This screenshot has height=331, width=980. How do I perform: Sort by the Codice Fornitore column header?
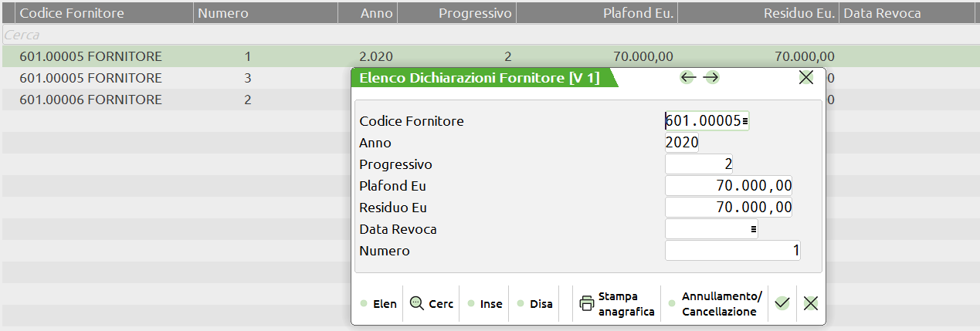(71, 13)
